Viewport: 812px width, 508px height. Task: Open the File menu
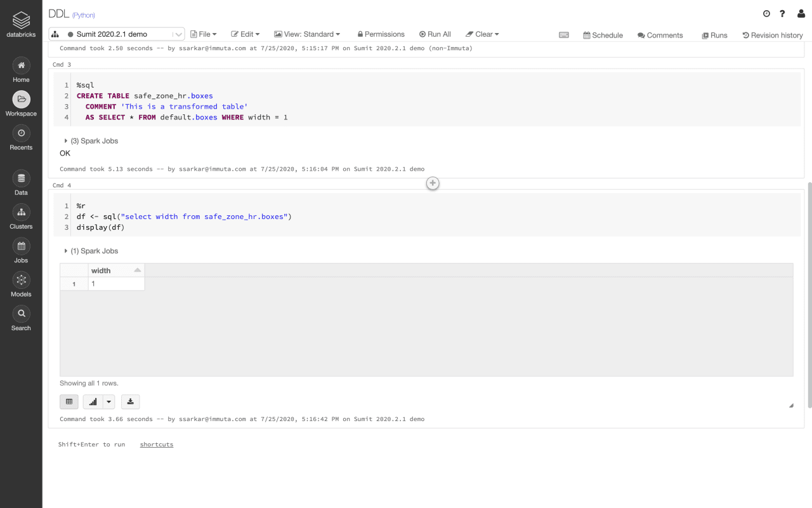[204, 34]
